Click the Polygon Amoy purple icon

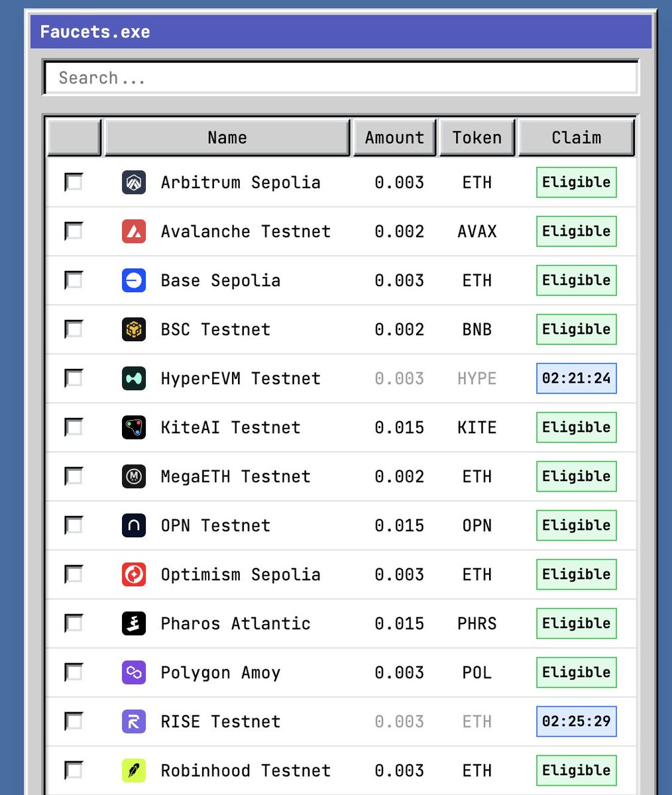pos(134,672)
